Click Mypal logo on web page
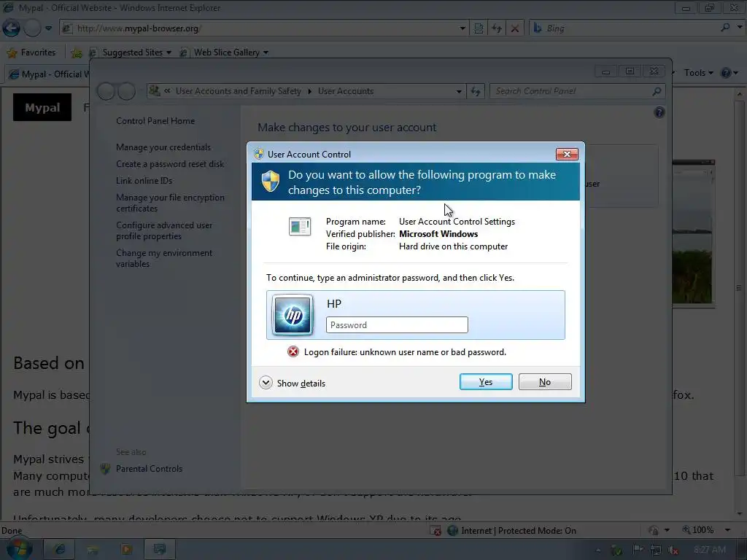The image size is (747, 560). point(42,107)
